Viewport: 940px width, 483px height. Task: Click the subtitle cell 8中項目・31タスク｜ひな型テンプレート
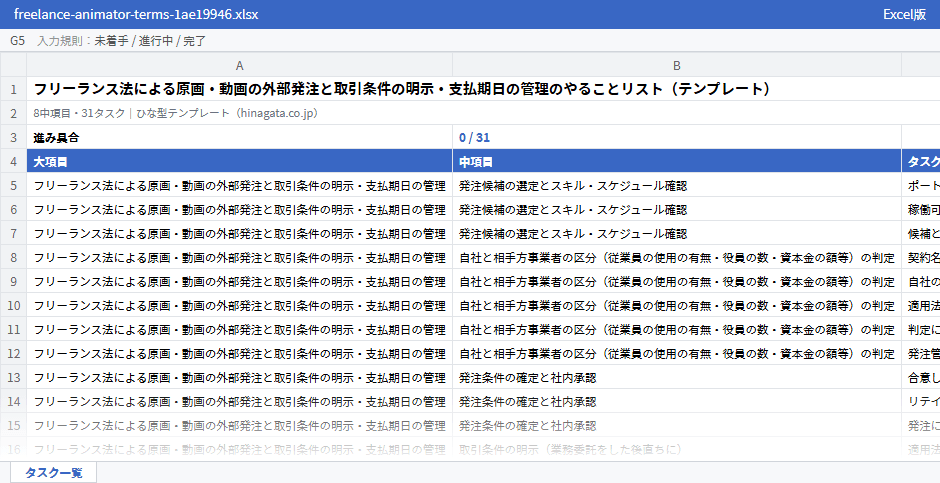pos(483,113)
